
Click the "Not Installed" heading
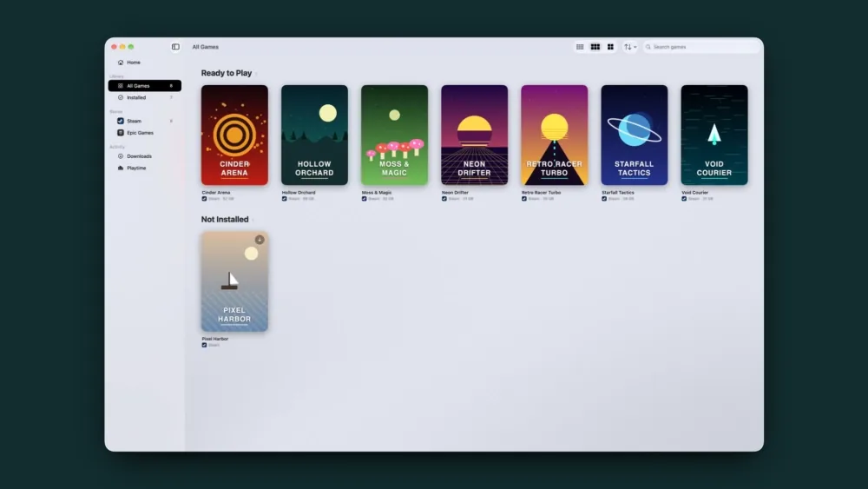click(x=225, y=219)
